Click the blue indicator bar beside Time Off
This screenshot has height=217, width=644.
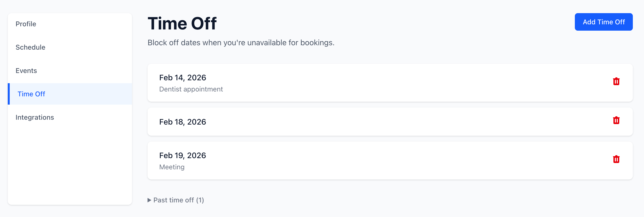coord(9,94)
